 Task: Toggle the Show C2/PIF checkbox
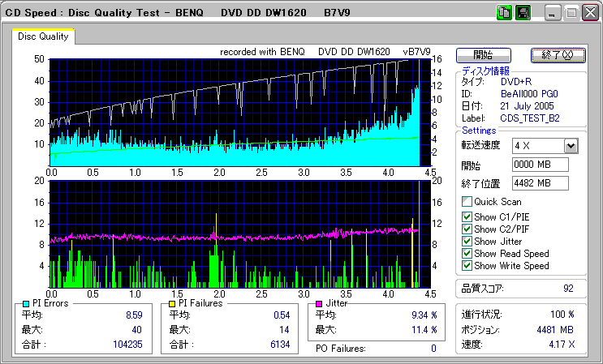pyautogui.click(x=467, y=228)
